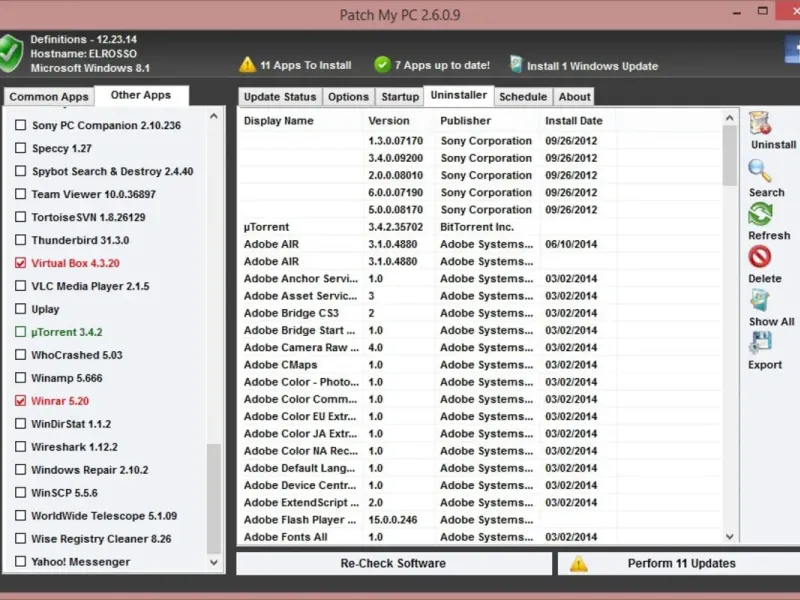
Task: Check WhoCrashed 5.03
Action: 20,355
